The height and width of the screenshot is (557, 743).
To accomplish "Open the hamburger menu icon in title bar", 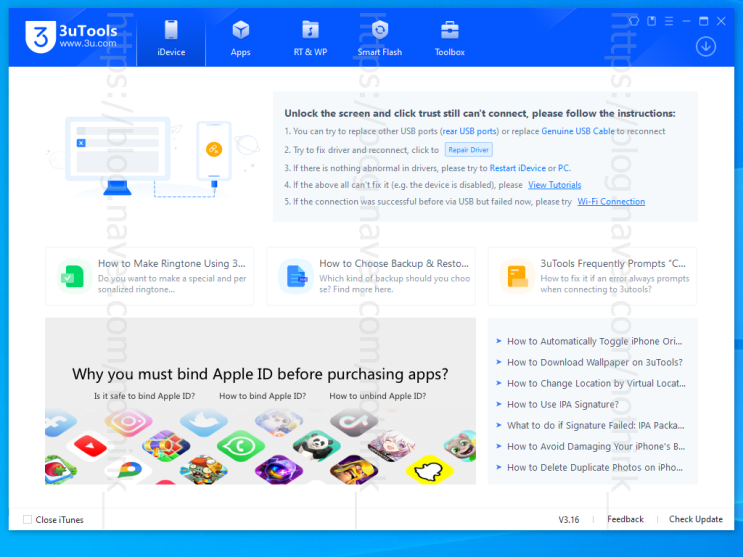I will [669, 21].
